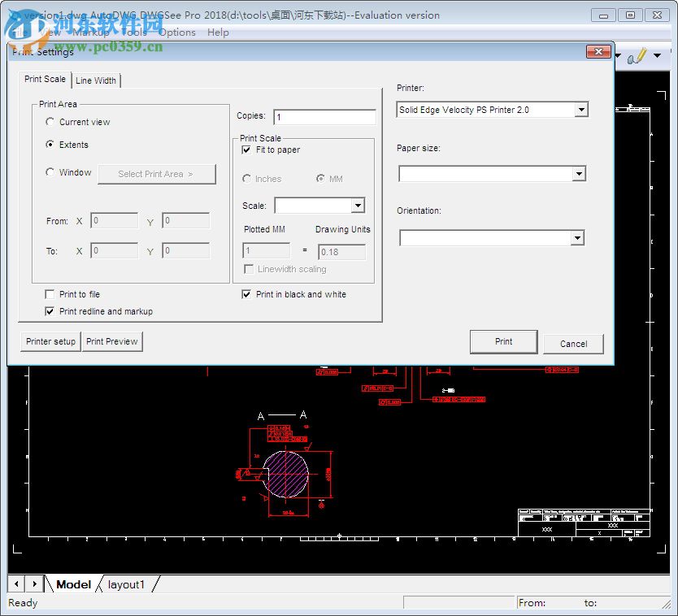The height and width of the screenshot is (616, 678).
Task: Click the Print button
Action: click(503, 342)
